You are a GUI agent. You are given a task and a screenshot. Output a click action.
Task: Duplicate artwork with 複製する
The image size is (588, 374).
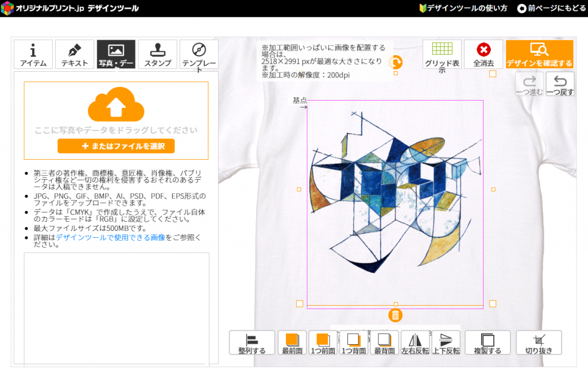click(488, 342)
